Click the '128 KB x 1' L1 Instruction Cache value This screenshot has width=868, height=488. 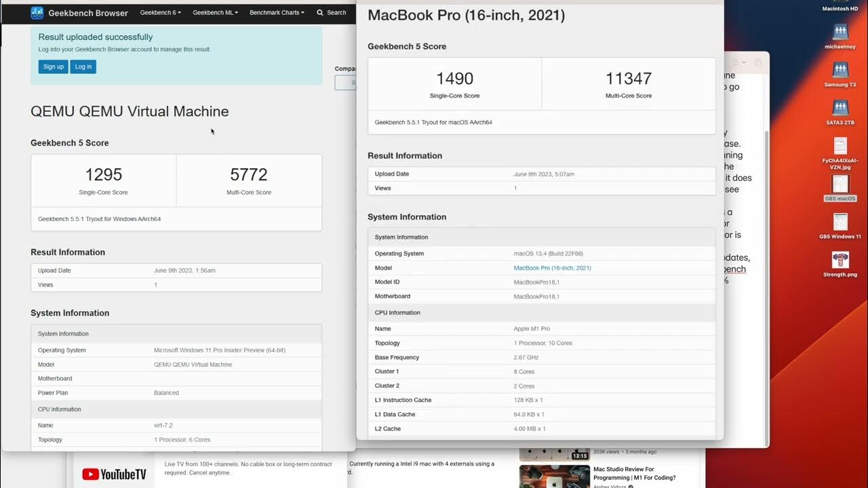pos(528,400)
